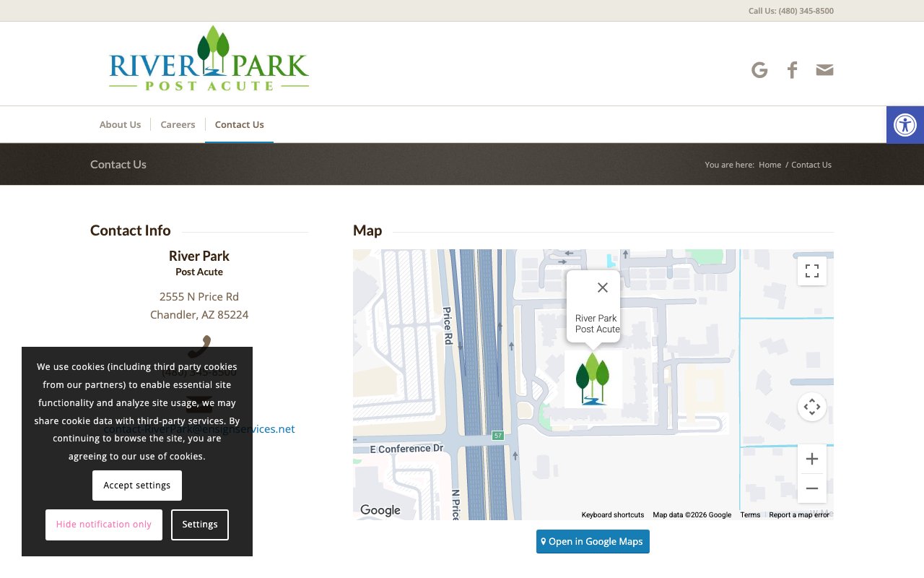Image resolution: width=924 pixels, height=578 pixels.
Task: Click Accept settings in cookie notice
Action: pos(137,486)
